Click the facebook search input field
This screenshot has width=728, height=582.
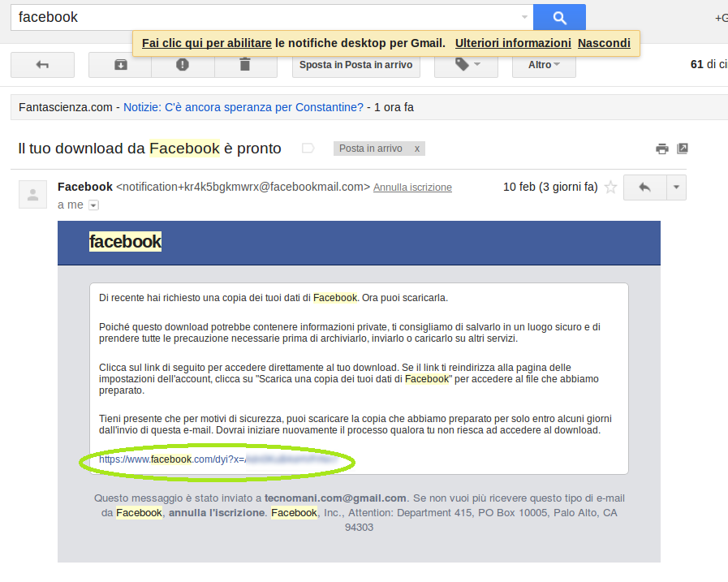coord(272,18)
